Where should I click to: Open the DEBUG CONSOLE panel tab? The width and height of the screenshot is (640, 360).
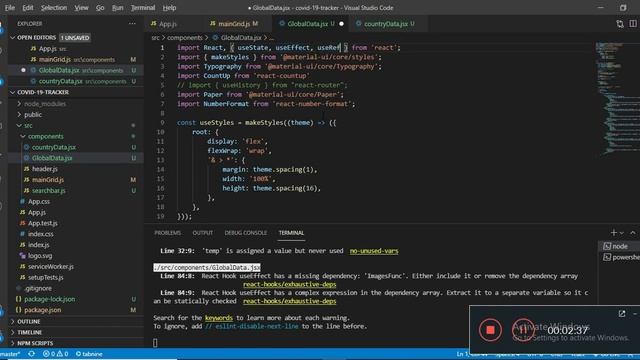(245, 233)
